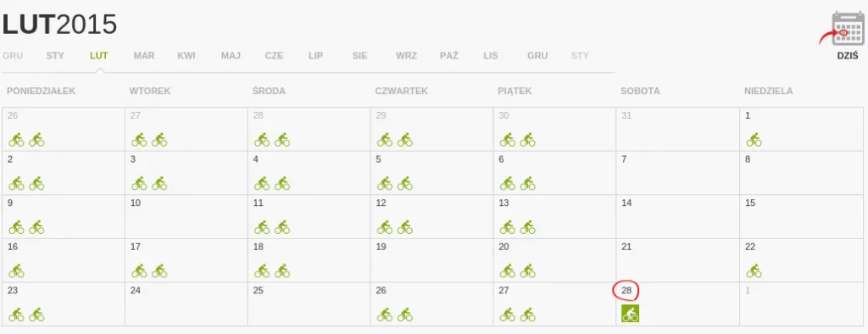
Task: Open the bike activity on February 16
Action: pos(17,271)
